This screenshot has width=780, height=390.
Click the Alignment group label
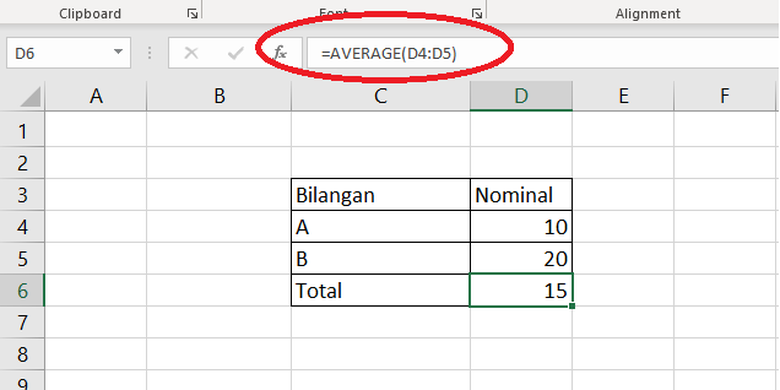(648, 13)
